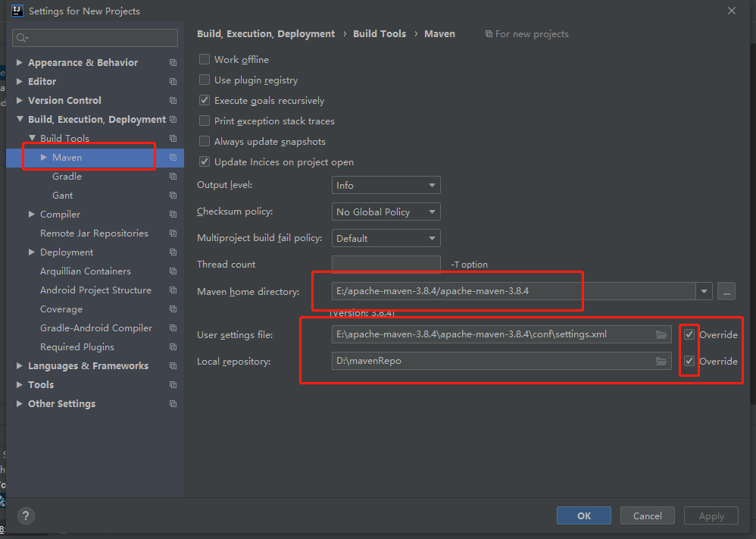Collapse the Build, Execution, Deployment node
This screenshot has width=756, height=539.
20,119
